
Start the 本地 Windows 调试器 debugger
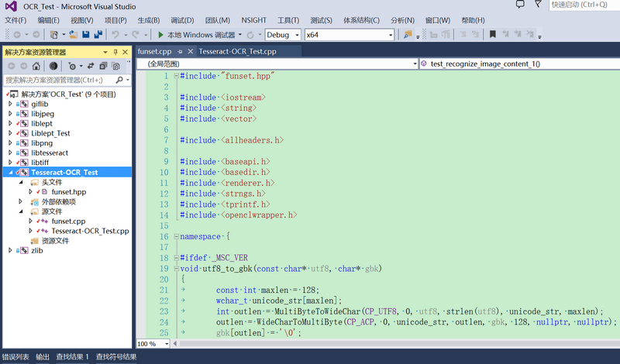[196, 35]
